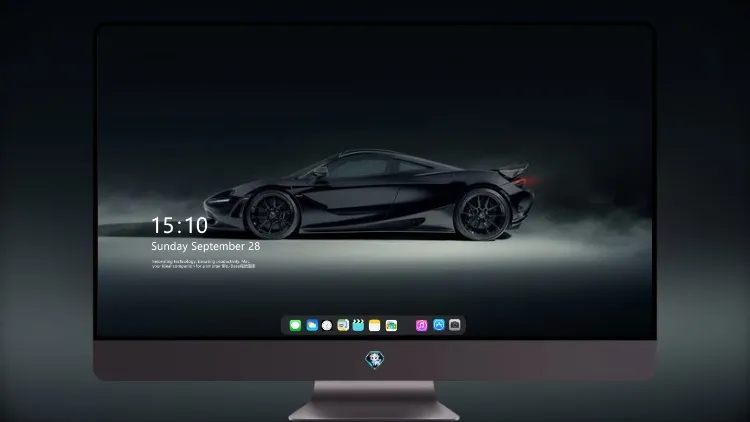Open the Weather app in dock
The image size is (750, 422).
click(x=312, y=325)
